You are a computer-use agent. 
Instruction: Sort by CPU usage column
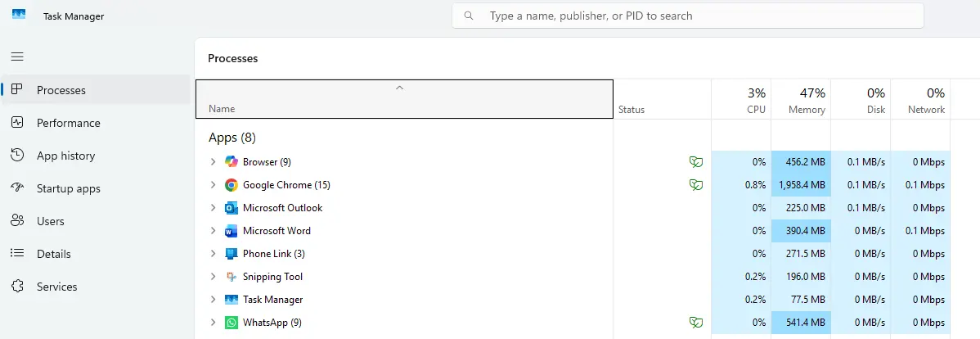point(741,99)
